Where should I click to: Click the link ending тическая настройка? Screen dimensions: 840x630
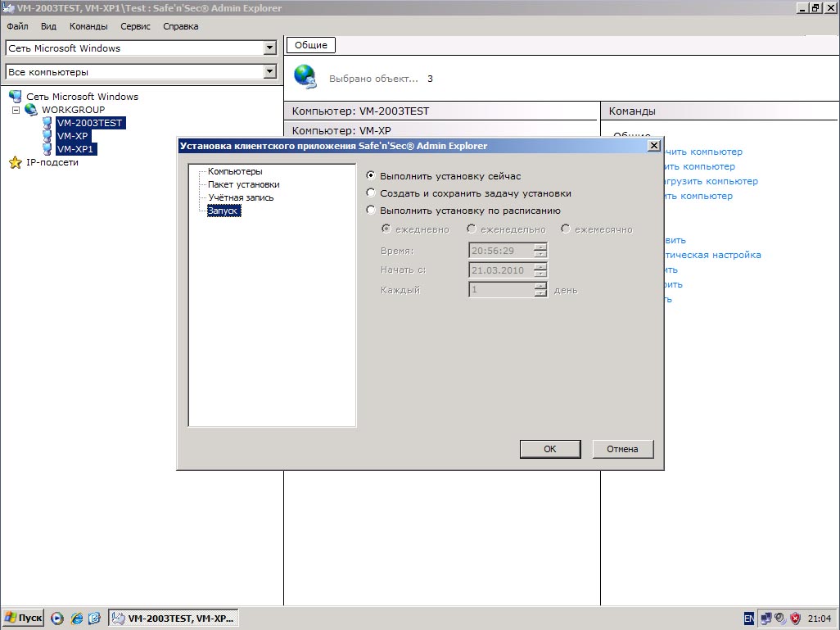pos(713,255)
